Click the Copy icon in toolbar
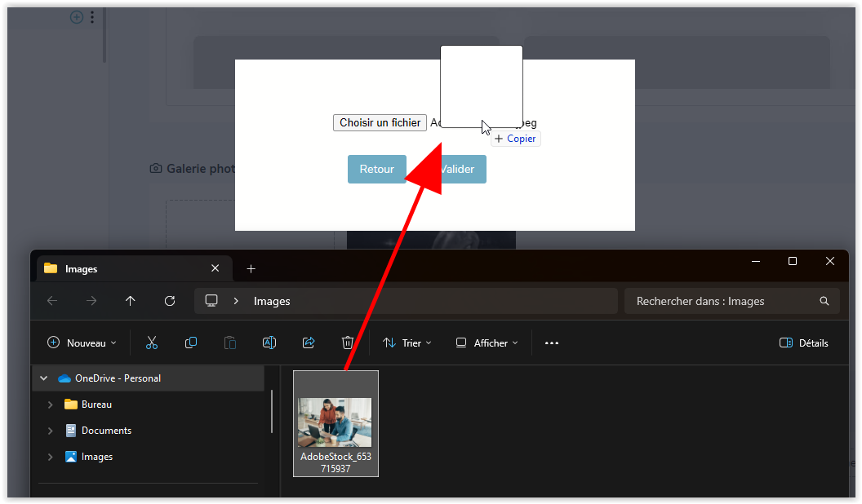Image resolution: width=862 pixels, height=504 pixels. tap(191, 343)
